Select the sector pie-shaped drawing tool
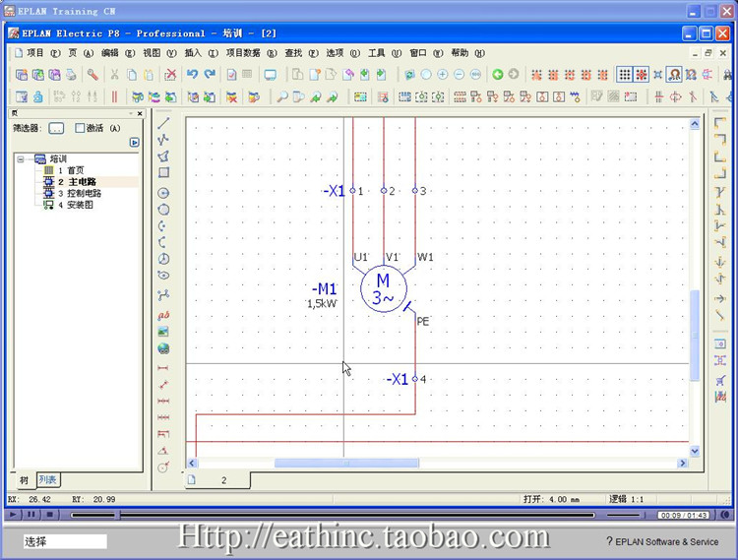Screen dimensions: 738x560 pyautogui.click(x=163, y=259)
